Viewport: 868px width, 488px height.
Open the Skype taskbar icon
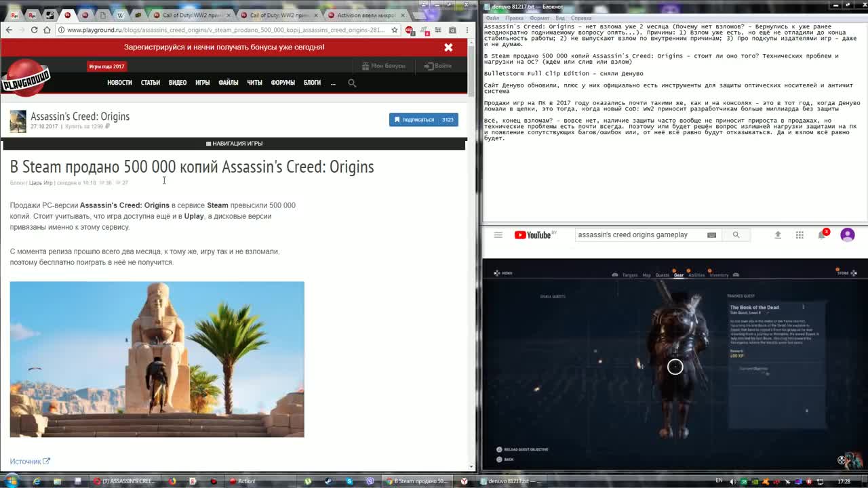click(x=349, y=481)
